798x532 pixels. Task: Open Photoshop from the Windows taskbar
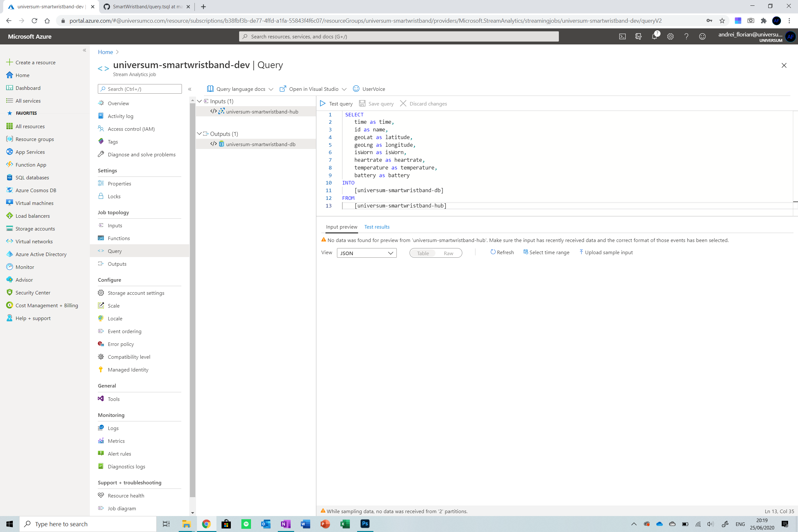tap(365, 524)
